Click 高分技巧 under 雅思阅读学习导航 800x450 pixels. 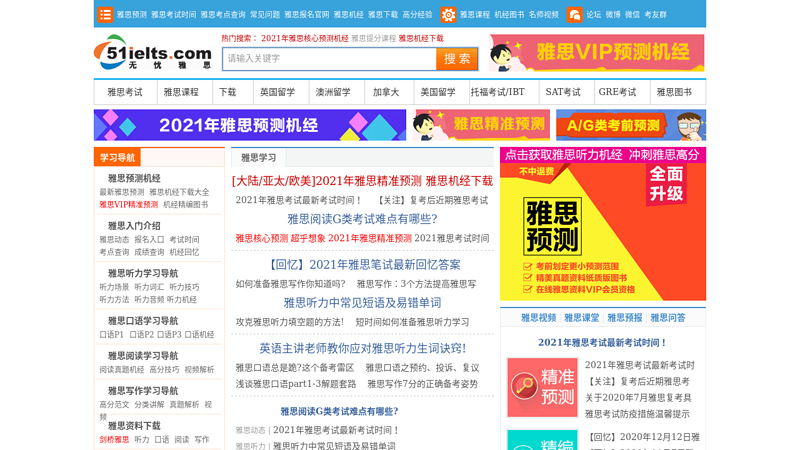tap(164, 370)
